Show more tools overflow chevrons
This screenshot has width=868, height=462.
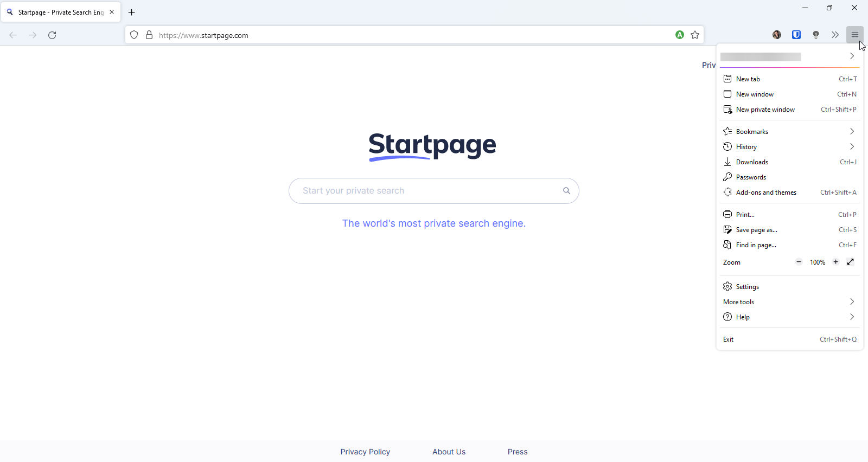835,35
